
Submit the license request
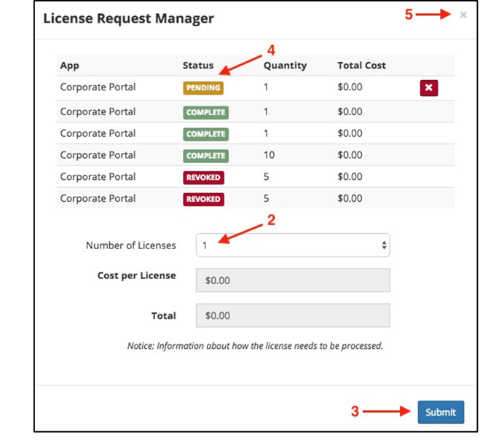point(440,412)
